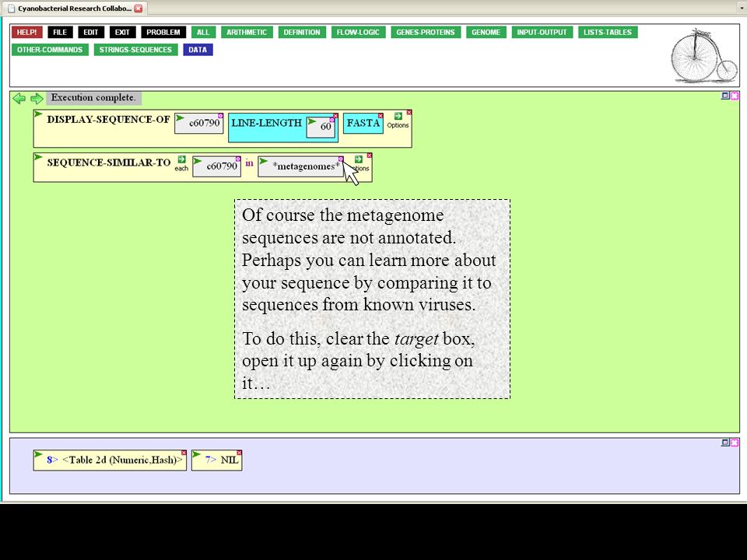
Task: Clear c60790 box in SEQUENCE-SIMILAR-TO via purple icon
Action: pos(238,159)
